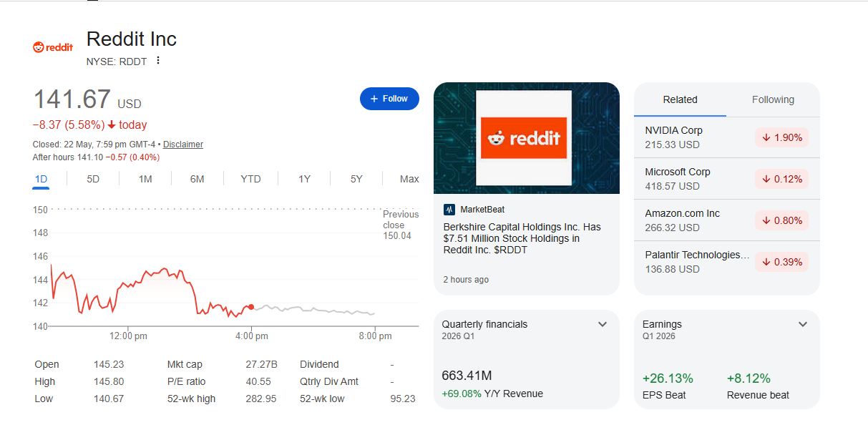Image resolution: width=868 pixels, height=425 pixels.
Task: Switch chart to 1M range
Action: tap(145, 179)
